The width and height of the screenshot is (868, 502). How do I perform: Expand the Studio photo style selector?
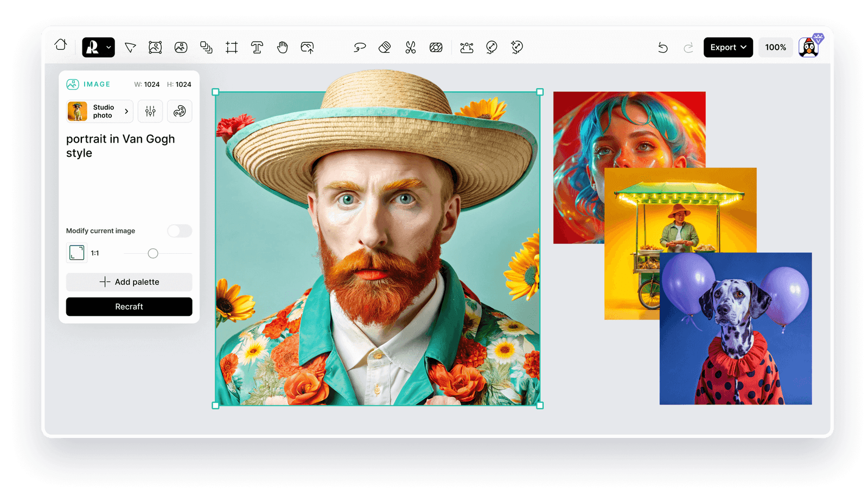(99, 111)
